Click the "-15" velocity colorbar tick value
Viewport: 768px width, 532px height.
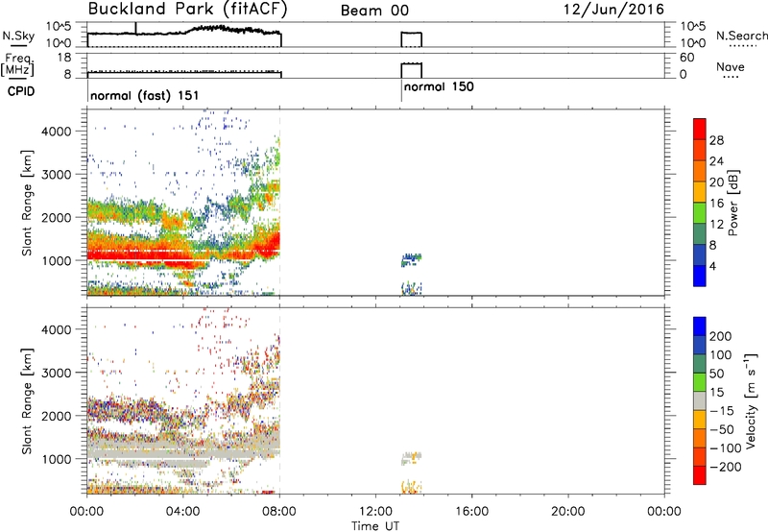722,410
